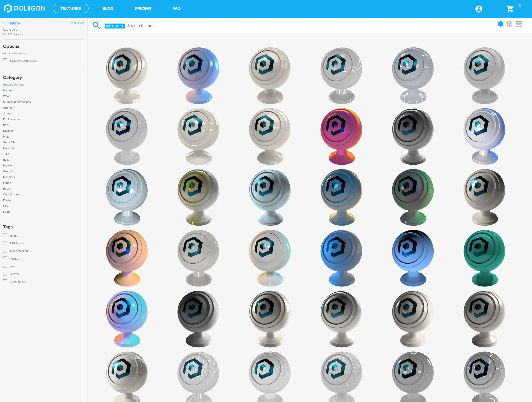The width and height of the screenshot is (532, 402).
Task: Select the Metal category
Action: point(7,137)
